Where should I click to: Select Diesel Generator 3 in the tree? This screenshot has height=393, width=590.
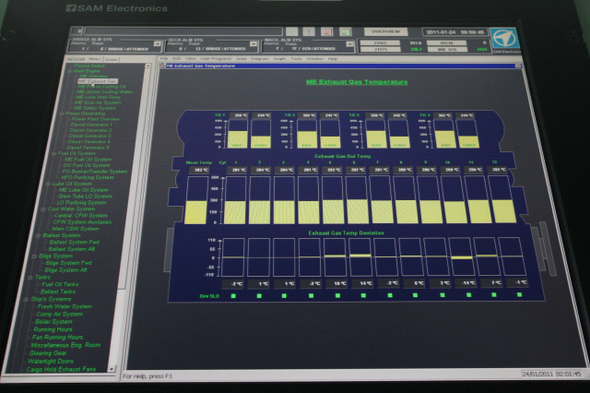point(90,136)
